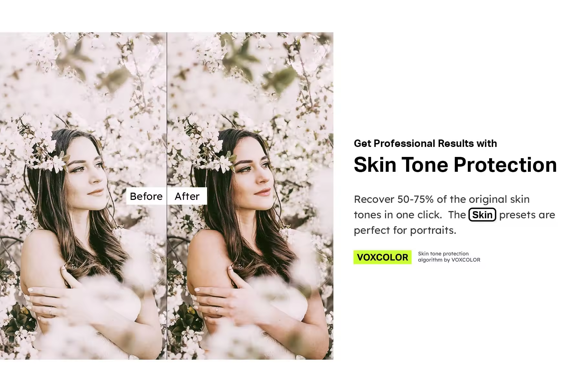The width and height of the screenshot is (588, 392).
Task: Click the before/after divider line
Action: coord(167,196)
